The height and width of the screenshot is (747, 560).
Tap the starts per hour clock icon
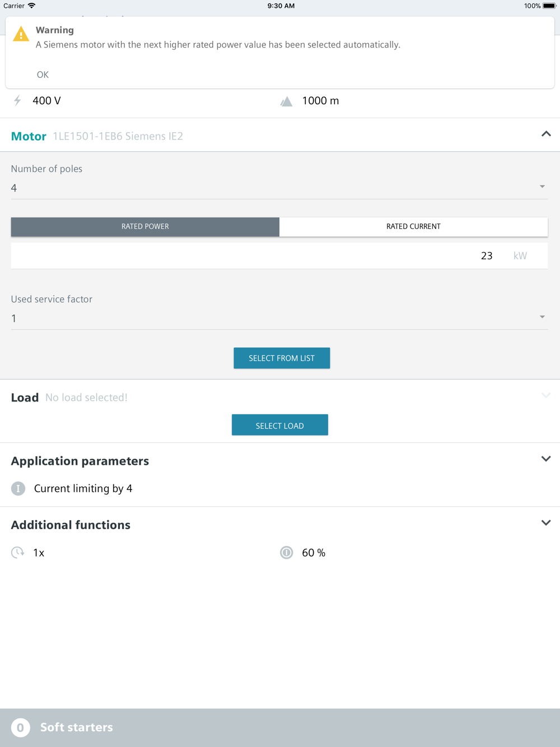(18, 553)
